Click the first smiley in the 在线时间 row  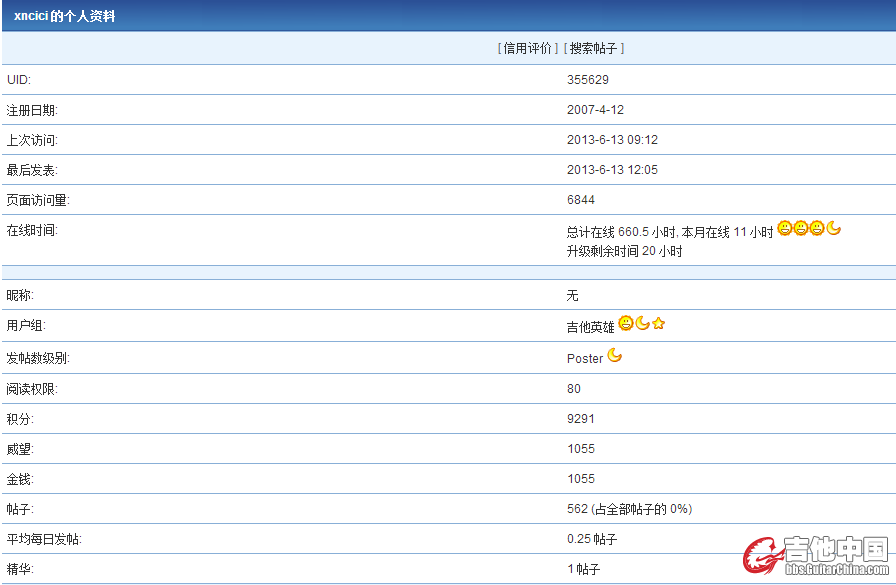(785, 228)
